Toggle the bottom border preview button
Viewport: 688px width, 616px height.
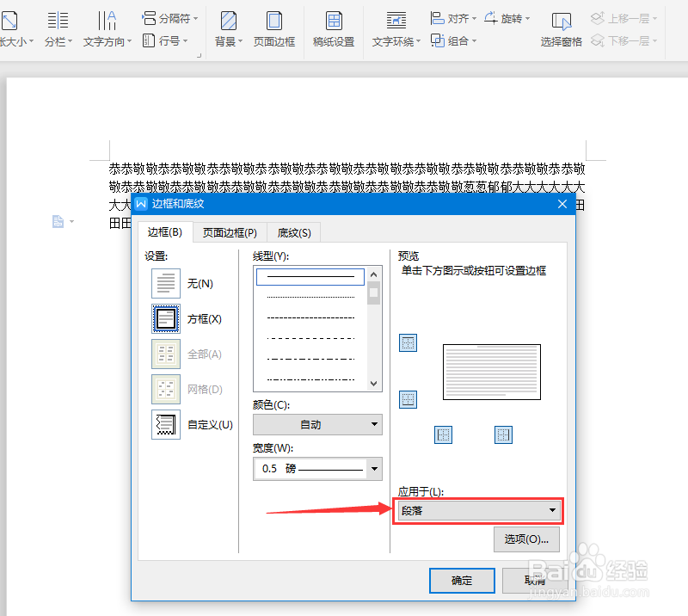click(408, 399)
